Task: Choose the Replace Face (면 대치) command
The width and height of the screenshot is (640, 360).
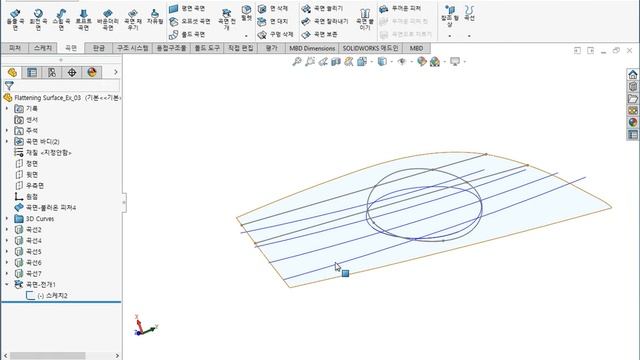Action: coord(273,21)
